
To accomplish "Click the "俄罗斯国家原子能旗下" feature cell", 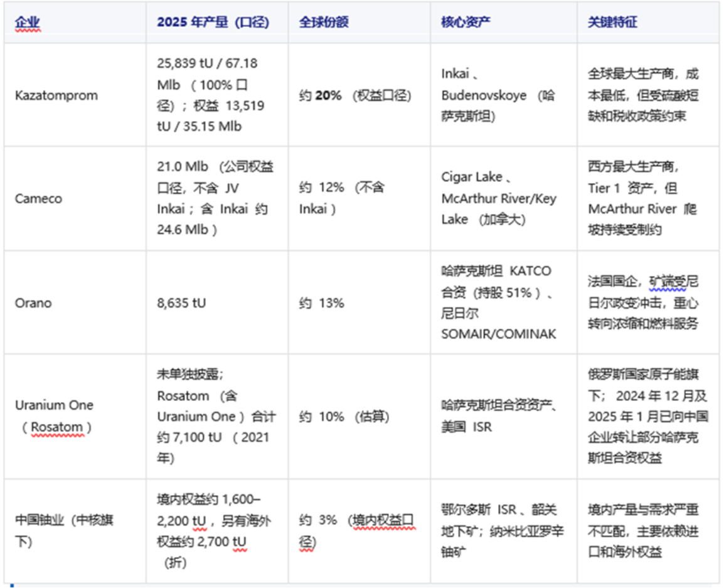I will (x=648, y=417).
